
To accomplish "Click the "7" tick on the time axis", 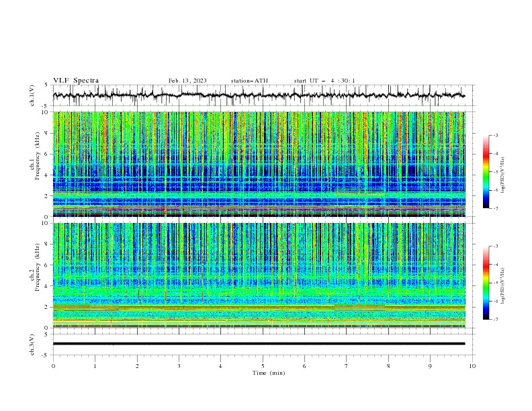I will (x=347, y=366).
